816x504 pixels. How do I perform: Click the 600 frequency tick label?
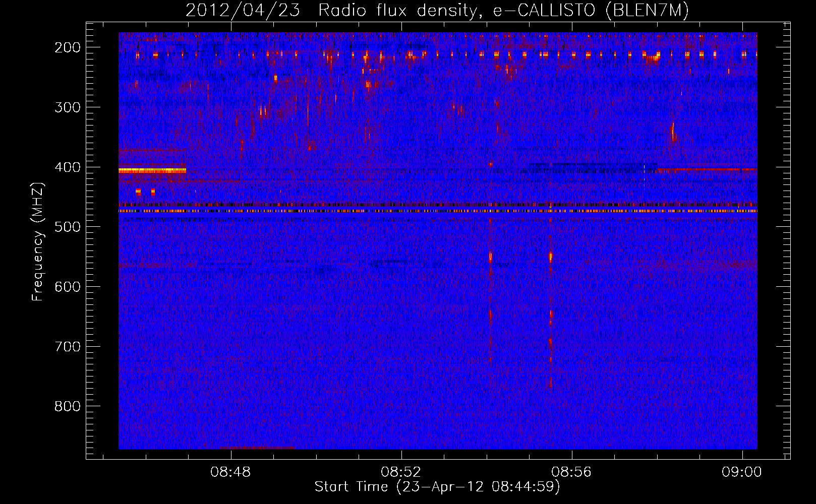click(x=68, y=287)
